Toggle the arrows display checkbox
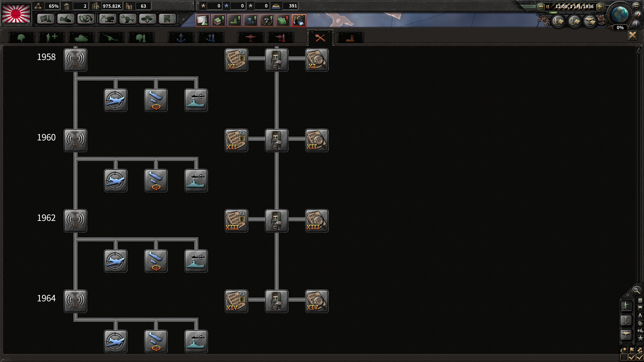Viewport: 644px width, 362px height. click(x=640, y=357)
